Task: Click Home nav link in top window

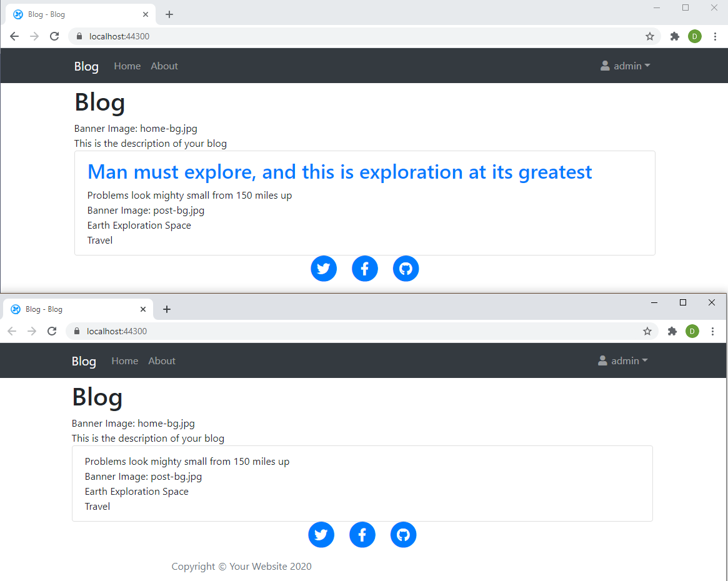Action: point(127,66)
